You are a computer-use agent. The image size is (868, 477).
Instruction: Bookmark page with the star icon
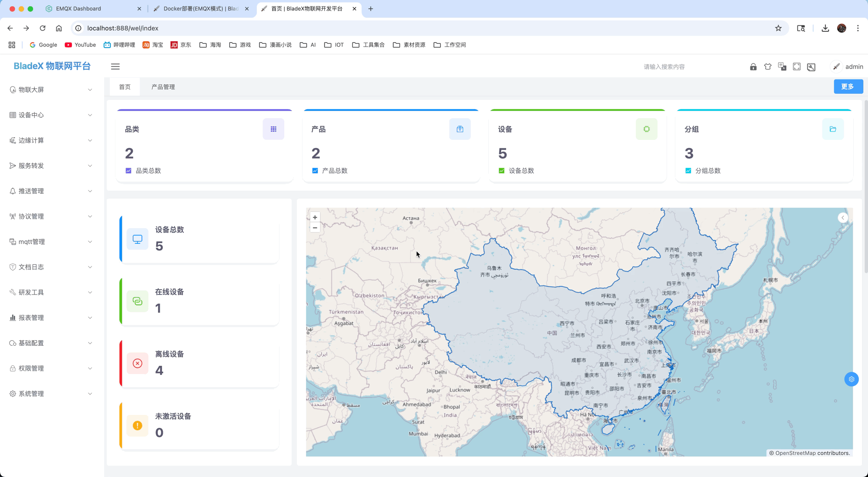pos(778,28)
